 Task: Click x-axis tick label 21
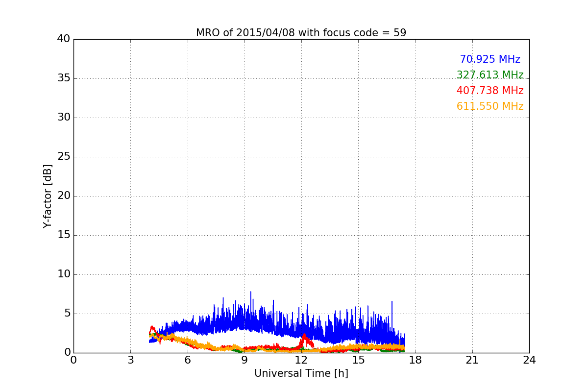click(472, 360)
